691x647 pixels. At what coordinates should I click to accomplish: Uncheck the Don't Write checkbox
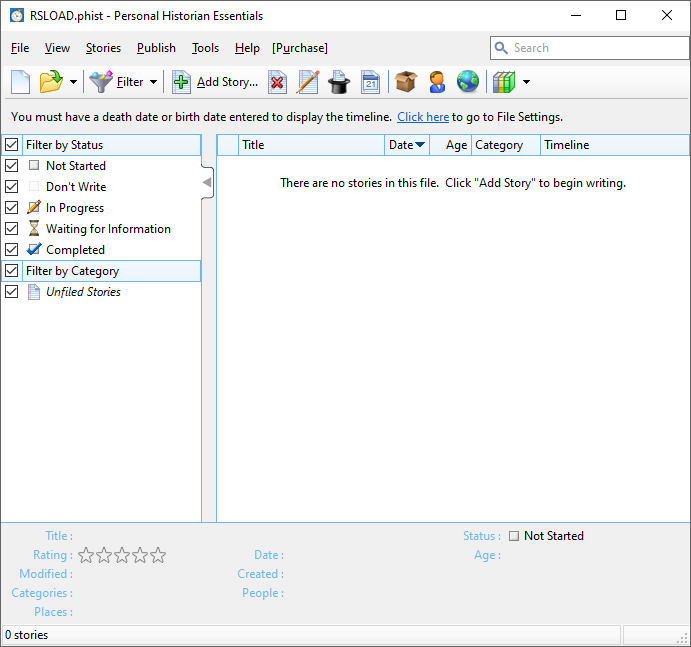(x=11, y=187)
